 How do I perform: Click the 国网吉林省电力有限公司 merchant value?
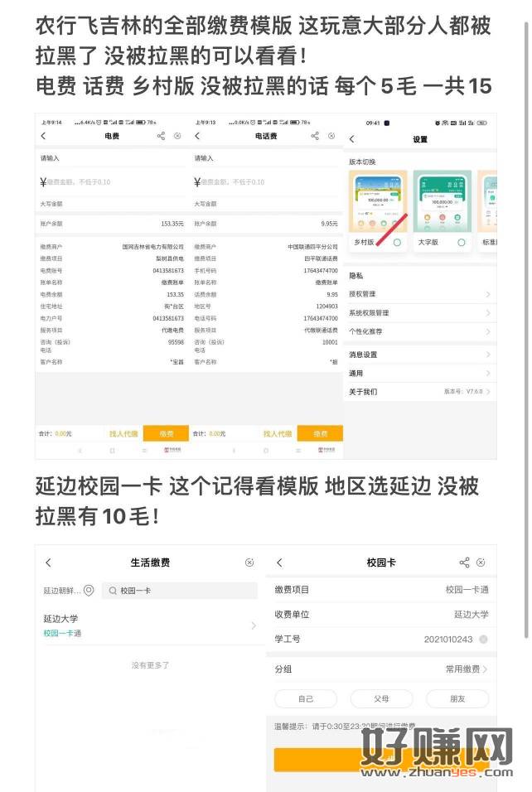tap(152, 247)
